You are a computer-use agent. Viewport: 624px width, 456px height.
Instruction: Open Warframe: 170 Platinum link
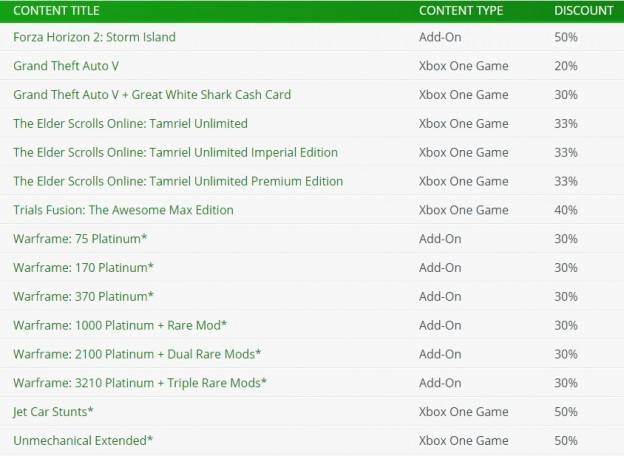83,267
